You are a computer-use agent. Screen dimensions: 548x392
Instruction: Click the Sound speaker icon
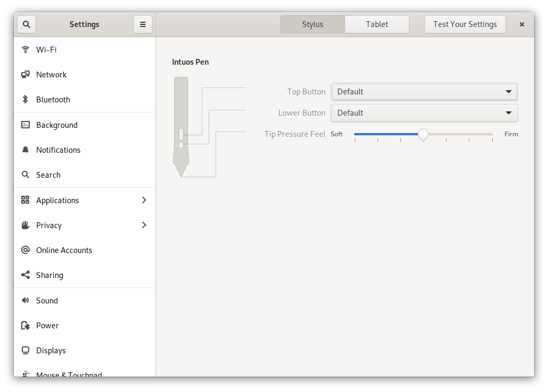pyautogui.click(x=25, y=300)
